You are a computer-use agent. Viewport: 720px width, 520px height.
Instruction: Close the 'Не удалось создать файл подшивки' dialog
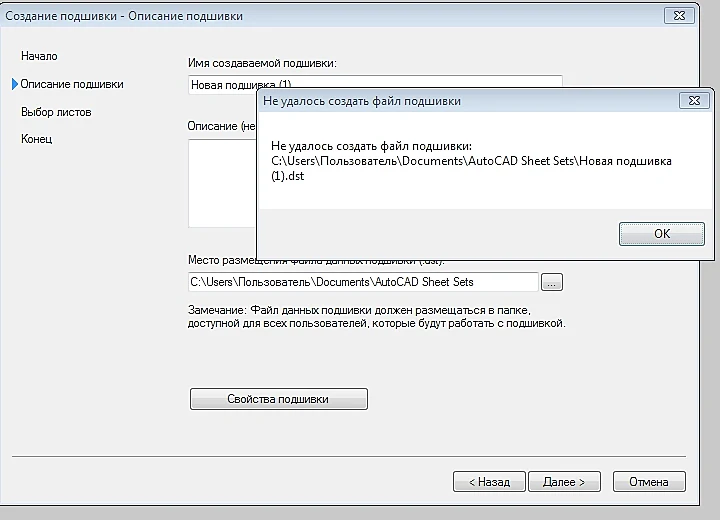click(x=694, y=101)
